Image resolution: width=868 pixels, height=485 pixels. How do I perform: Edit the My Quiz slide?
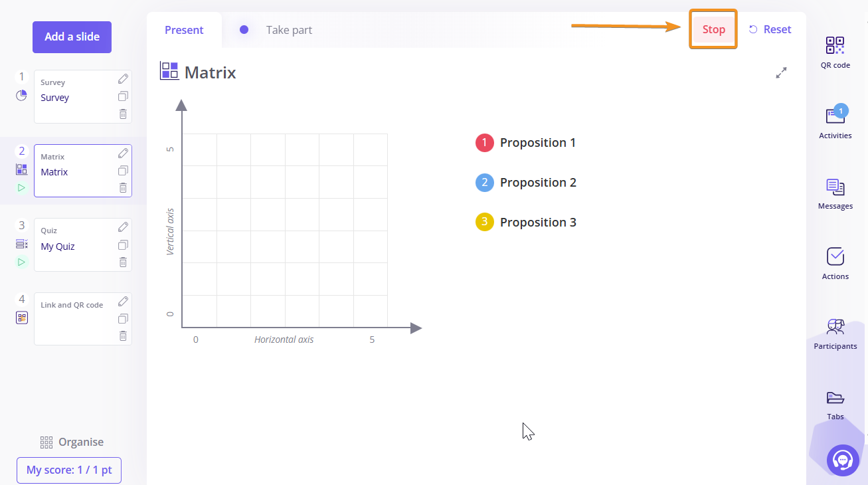coord(123,227)
